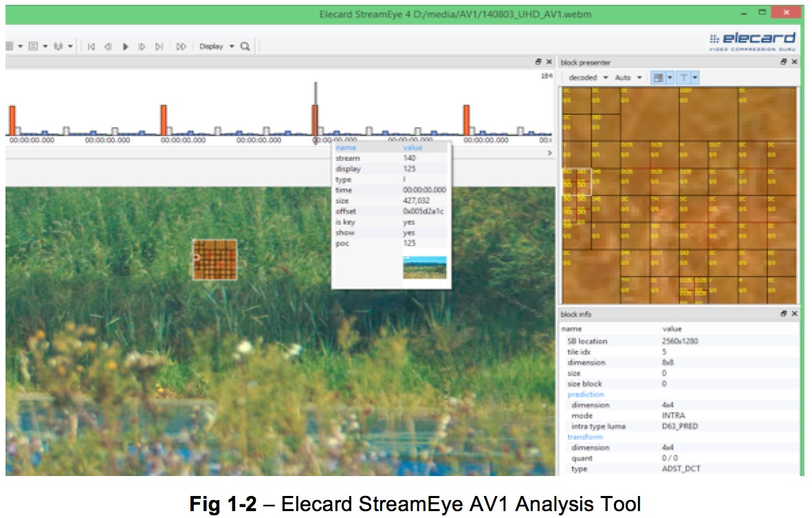812x518 pixels.
Task: Jump to first frame using toolbar icon
Action: (x=91, y=45)
